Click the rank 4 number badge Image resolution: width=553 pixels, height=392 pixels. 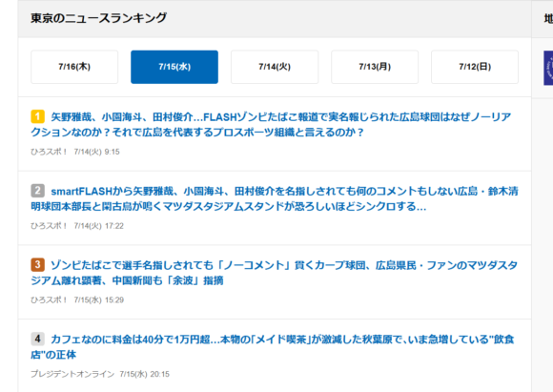[38, 339]
